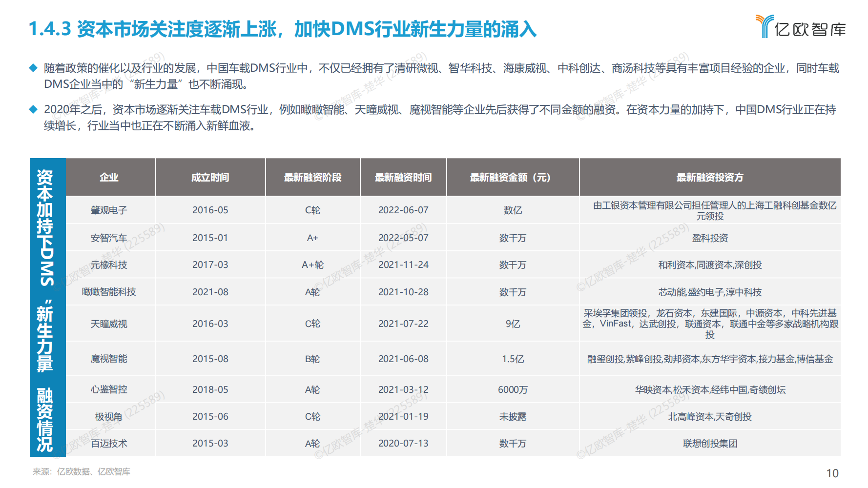The height and width of the screenshot is (488, 868).
Task: Click the A轮 stage in 瞰瞰智能科技 row
Action: 312,292
